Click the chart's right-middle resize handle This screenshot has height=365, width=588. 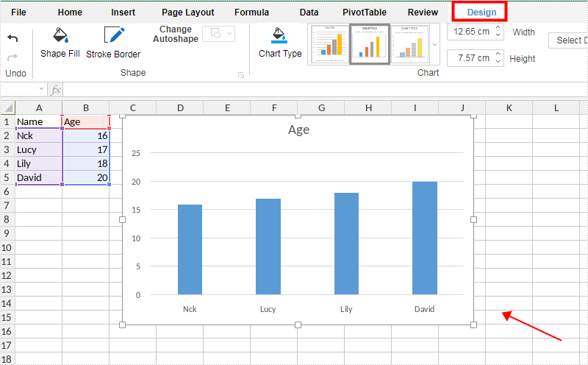tap(473, 220)
